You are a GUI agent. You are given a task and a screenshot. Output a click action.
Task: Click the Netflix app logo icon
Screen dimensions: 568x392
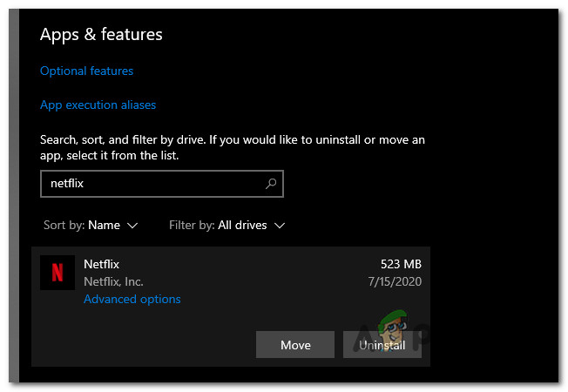point(57,273)
